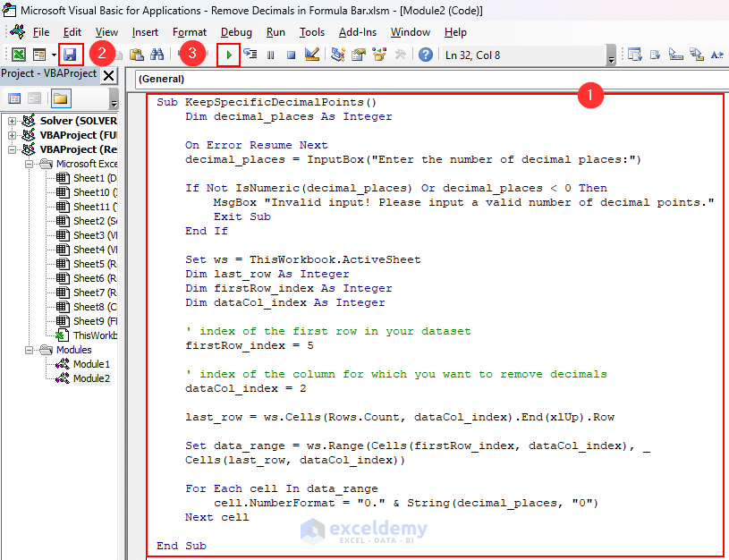
Task: Open the Object Browser icon
Action: [379, 55]
